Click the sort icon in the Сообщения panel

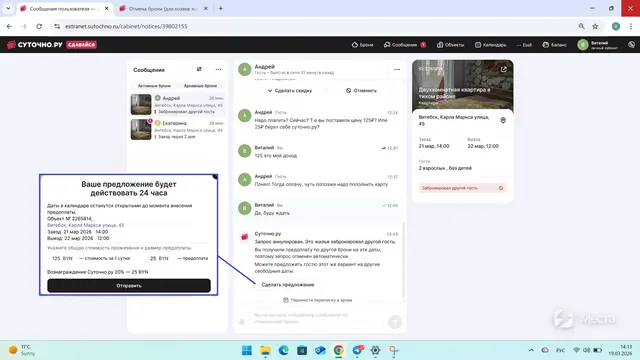click(199, 69)
